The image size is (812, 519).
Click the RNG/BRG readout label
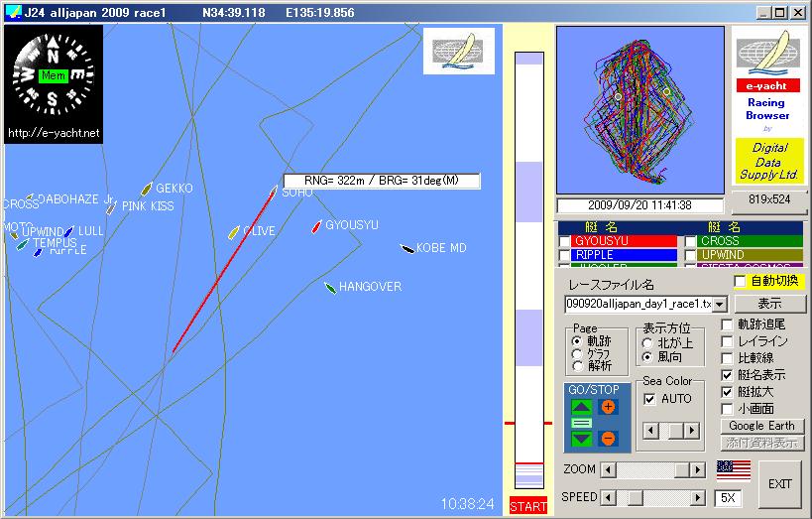pos(382,181)
